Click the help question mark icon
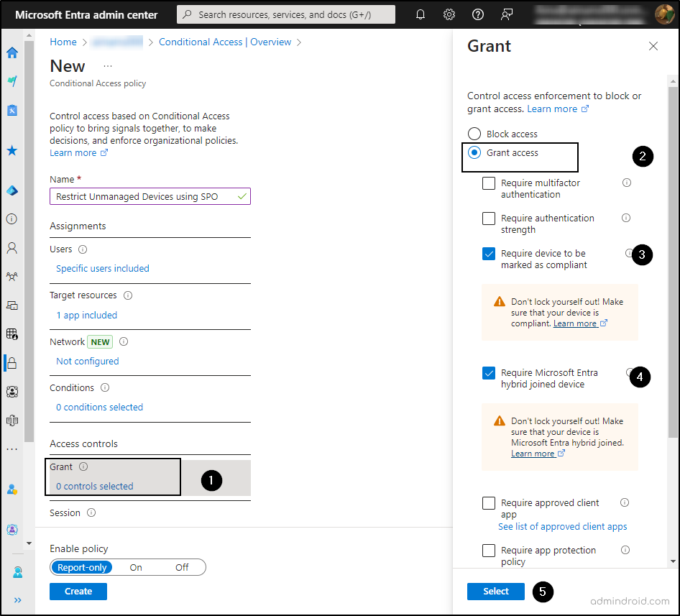Screen dimensions: 680x616 click(x=478, y=14)
